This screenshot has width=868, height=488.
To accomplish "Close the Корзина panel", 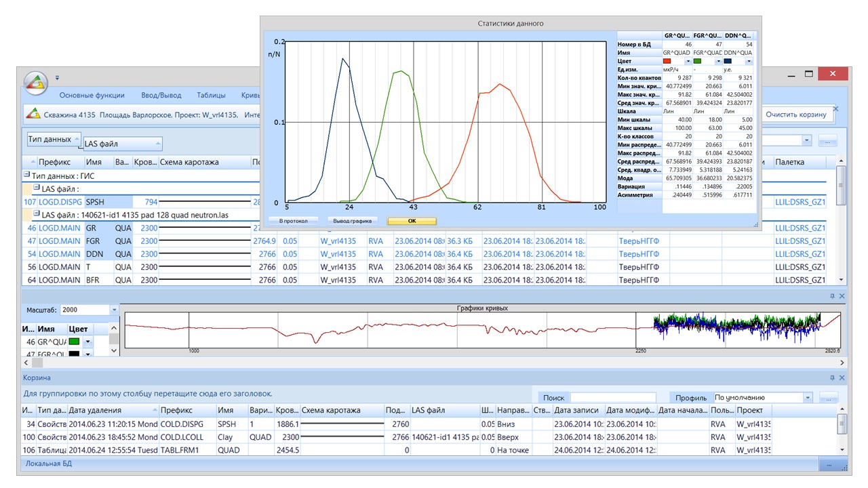I will coord(842,378).
